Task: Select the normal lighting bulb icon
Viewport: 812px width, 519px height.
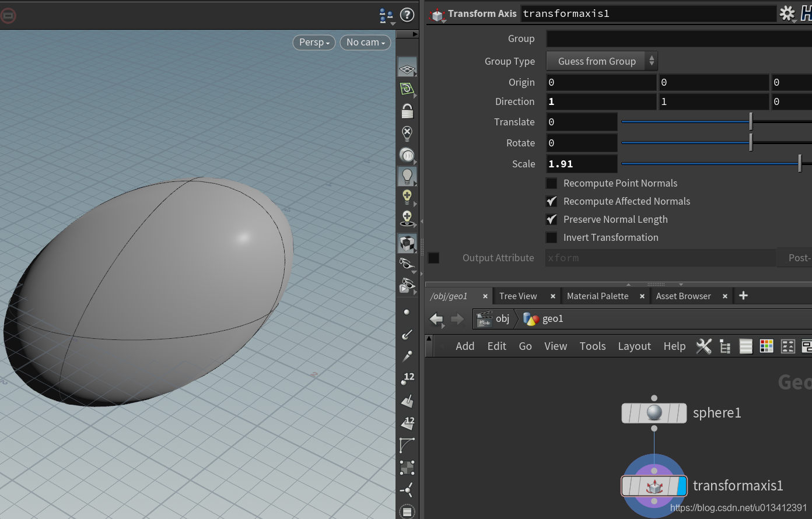Action: [407, 176]
